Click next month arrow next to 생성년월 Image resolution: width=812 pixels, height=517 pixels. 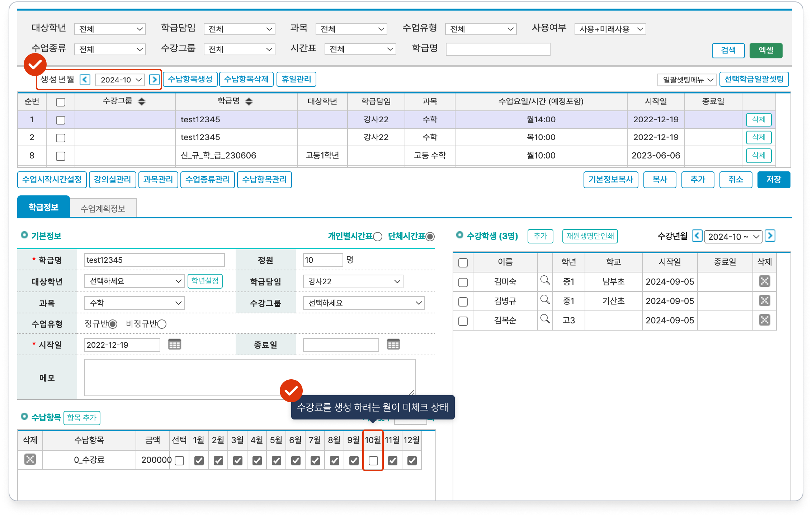coord(154,79)
